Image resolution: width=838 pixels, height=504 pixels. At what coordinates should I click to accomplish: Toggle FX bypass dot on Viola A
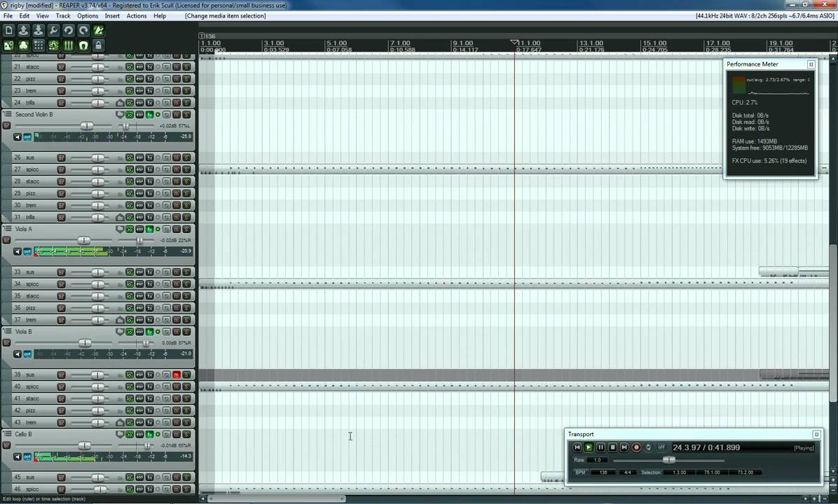point(158,230)
